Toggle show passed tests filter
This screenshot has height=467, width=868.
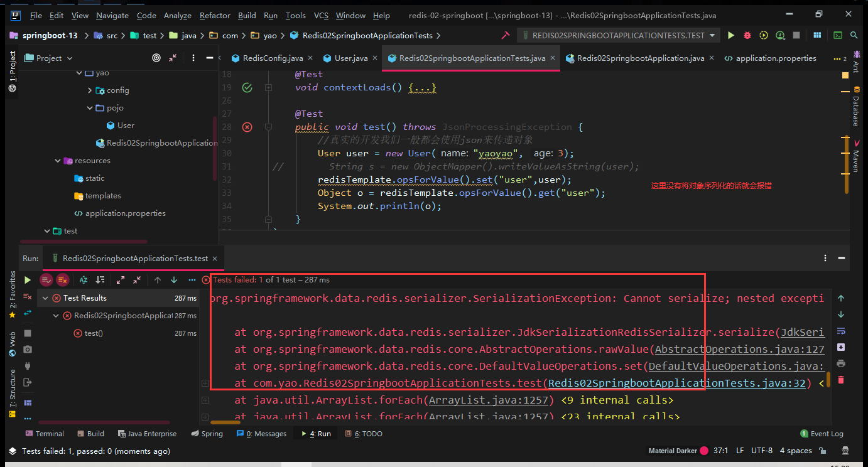[x=46, y=280]
